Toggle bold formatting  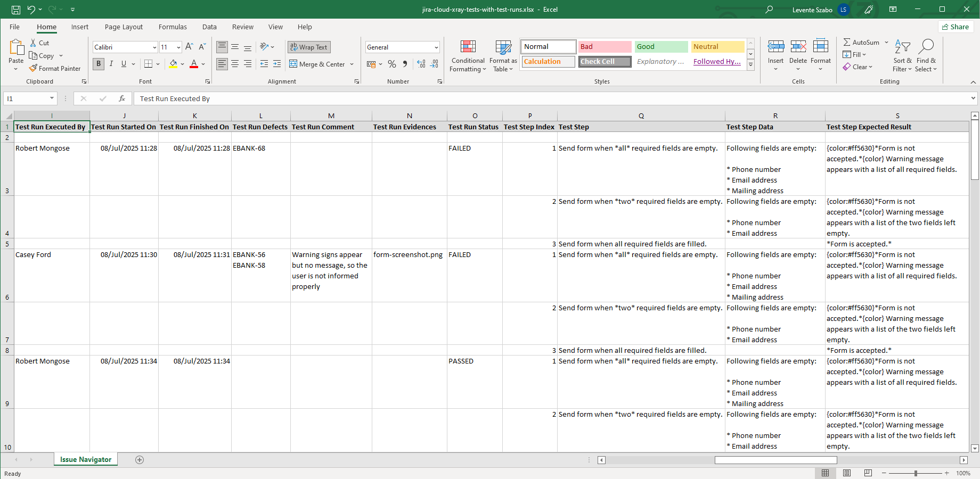[99, 64]
